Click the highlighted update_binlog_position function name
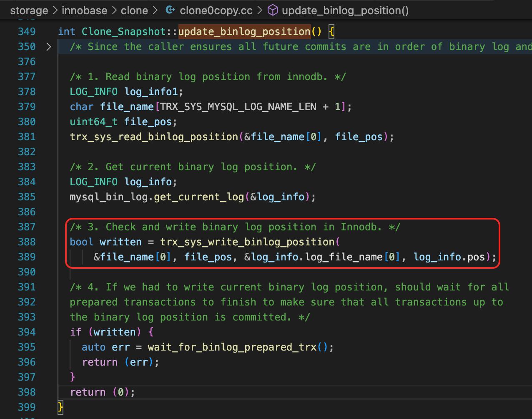Screen dimensions: 532x419 click(244, 32)
